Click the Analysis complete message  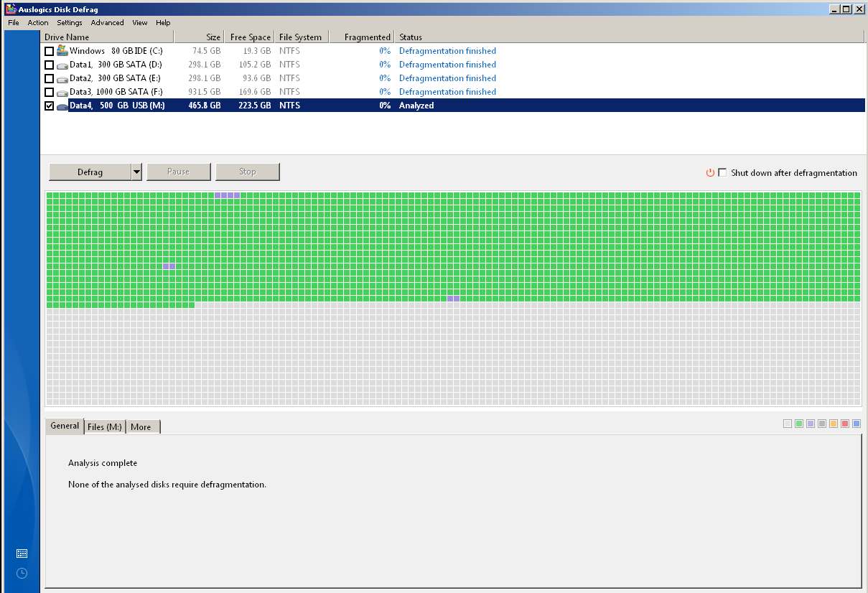[x=103, y=463]
